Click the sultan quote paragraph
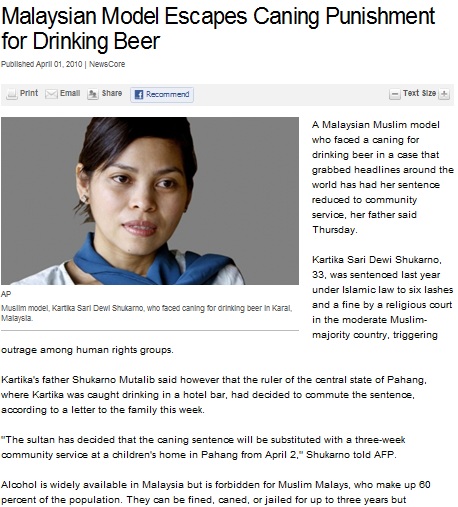 pyautogui.click(x=203, y=447)
